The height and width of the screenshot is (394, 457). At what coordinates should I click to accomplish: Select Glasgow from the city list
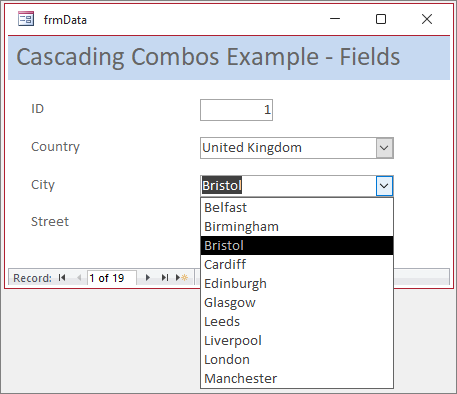pyautogui.click(x=297, y=303)
